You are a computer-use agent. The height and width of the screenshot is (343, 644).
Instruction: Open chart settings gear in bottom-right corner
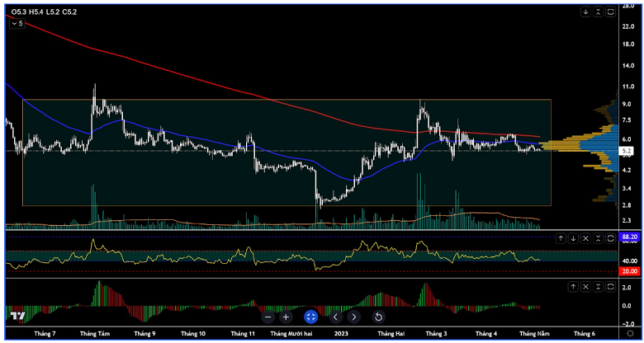pyautogui.click(x=630, y=334)
